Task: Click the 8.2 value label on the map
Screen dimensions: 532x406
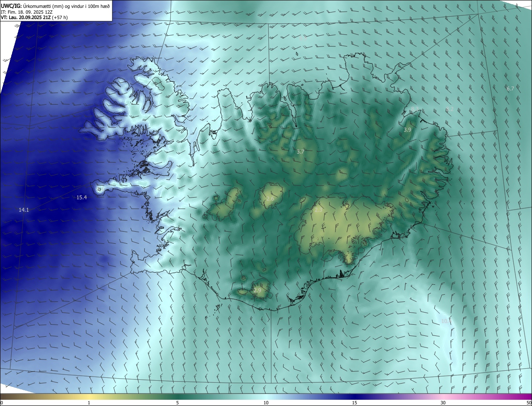Action: (x=450, y=109)
